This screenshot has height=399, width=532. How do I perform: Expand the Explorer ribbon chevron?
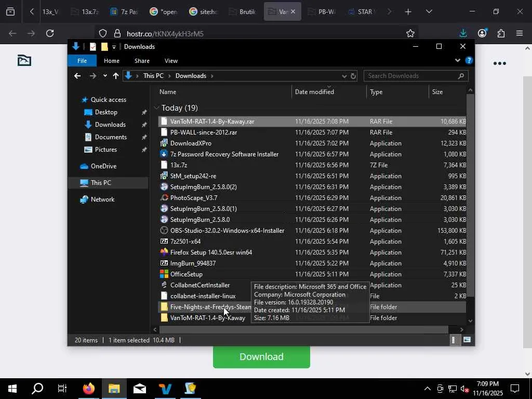457,60
